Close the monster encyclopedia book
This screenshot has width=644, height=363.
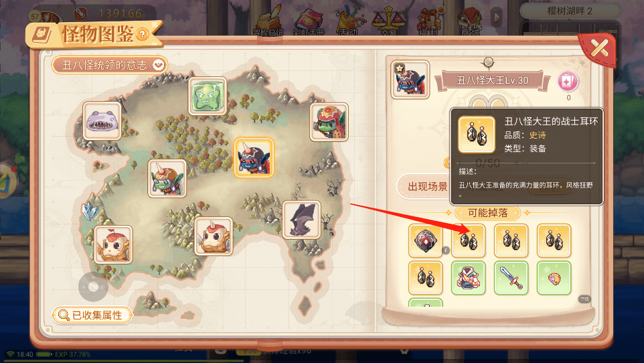(x=598, y=48)
